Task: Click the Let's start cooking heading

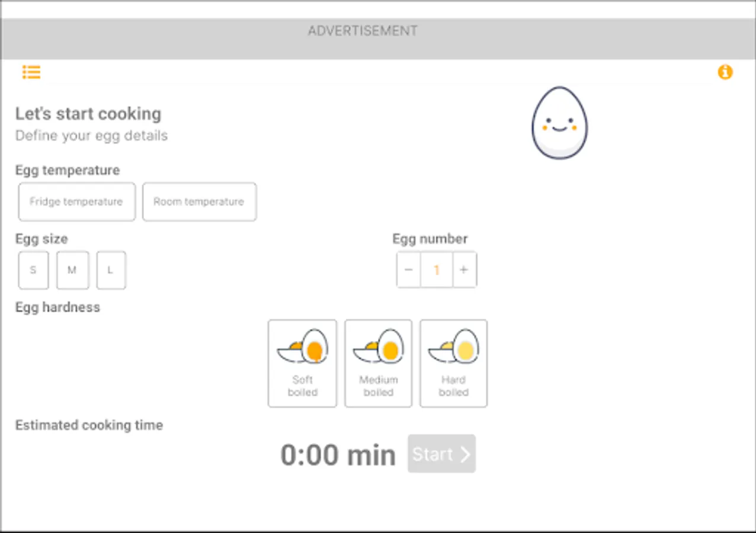Action: click(88, 114)
